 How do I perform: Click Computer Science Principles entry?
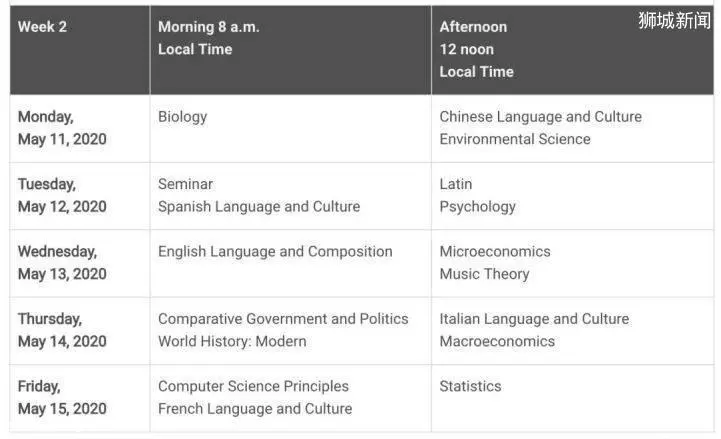coord(253,387)
